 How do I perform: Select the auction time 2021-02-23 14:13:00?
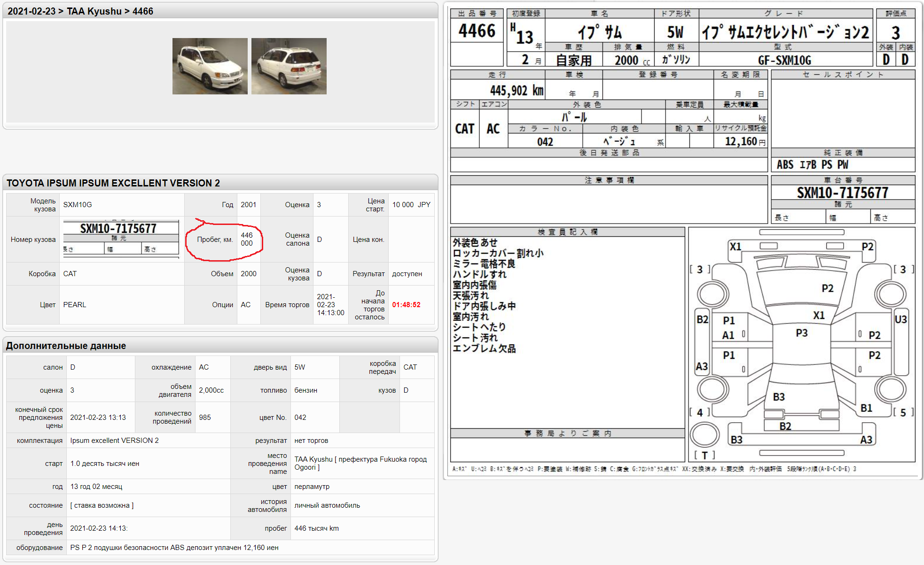(331, 305)
